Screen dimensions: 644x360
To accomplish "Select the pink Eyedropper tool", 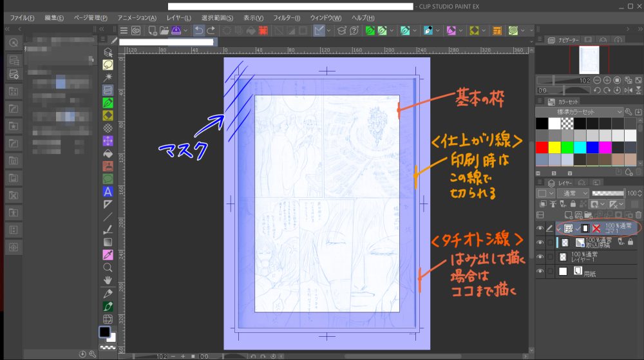I will click(x=108, y=255).
